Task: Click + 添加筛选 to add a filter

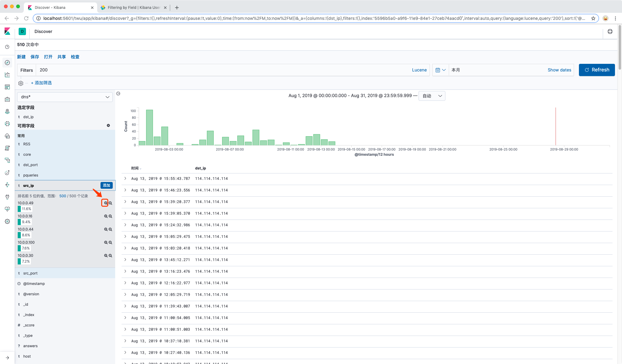Action: [41, 83]
